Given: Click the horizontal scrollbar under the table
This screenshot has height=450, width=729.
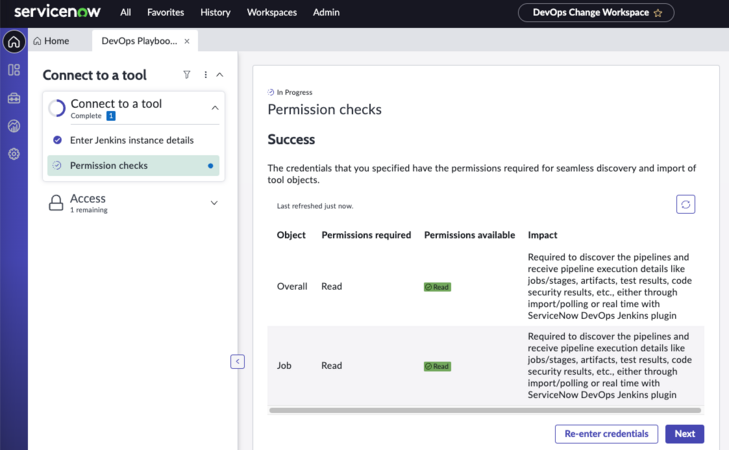Looking at the screenshot, I should click(x=485, y=410).
